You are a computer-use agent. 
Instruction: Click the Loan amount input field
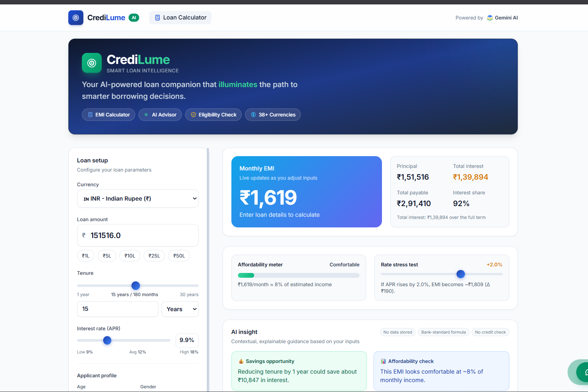click(138, 235)
